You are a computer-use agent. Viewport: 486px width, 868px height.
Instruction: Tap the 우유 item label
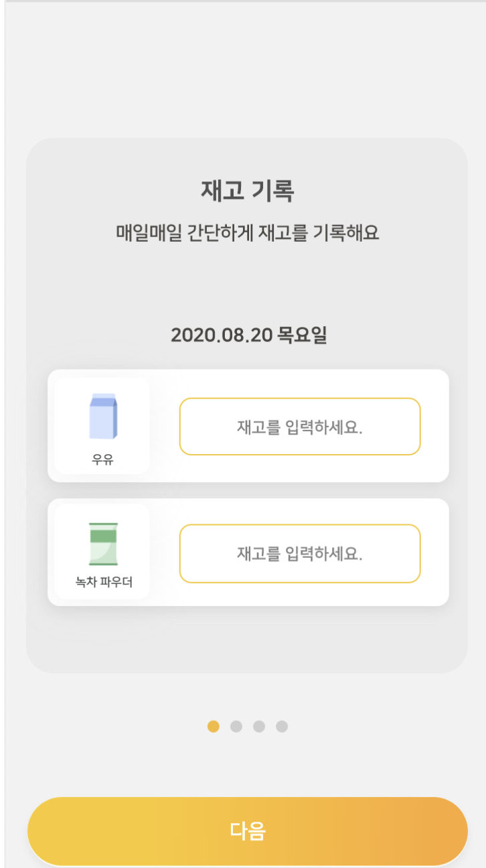pyautogui.click(x=103, y=460)
